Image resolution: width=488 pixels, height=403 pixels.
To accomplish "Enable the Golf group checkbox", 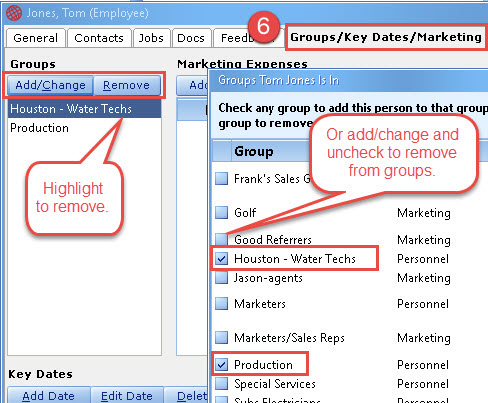I will [x=221, y=212].
